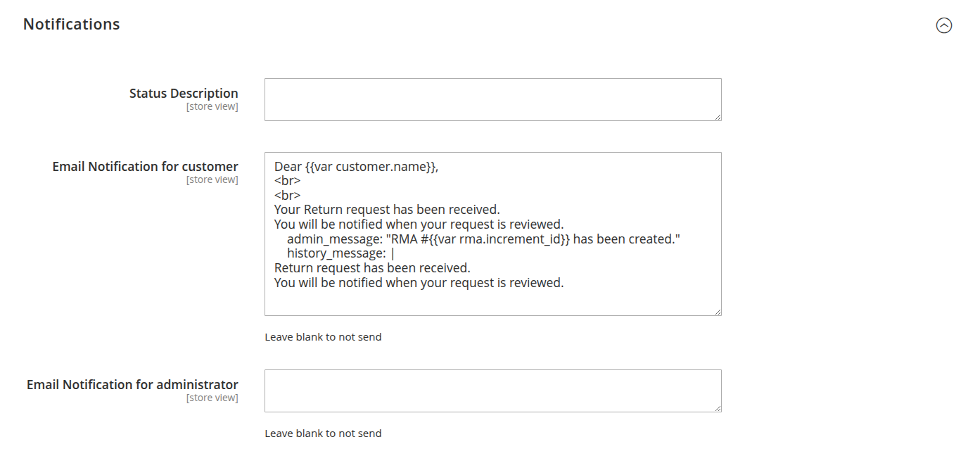Collapse the Notifications section chevron

[x=943, y=25]
